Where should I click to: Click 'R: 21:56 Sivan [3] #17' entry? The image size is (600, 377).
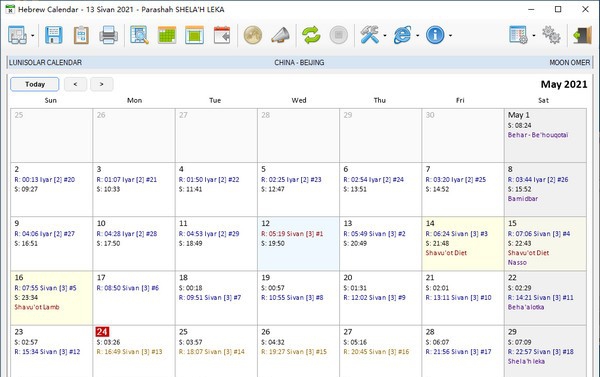coord(458,352)
